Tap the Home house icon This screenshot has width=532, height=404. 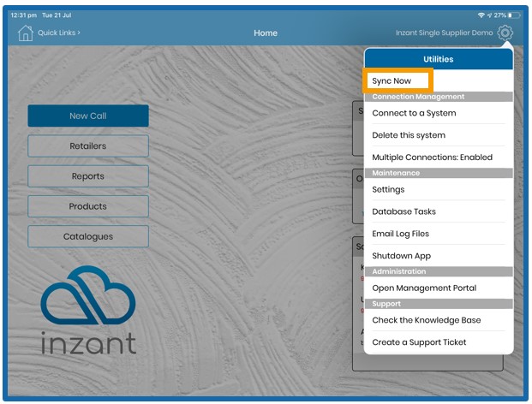(26, 33)
